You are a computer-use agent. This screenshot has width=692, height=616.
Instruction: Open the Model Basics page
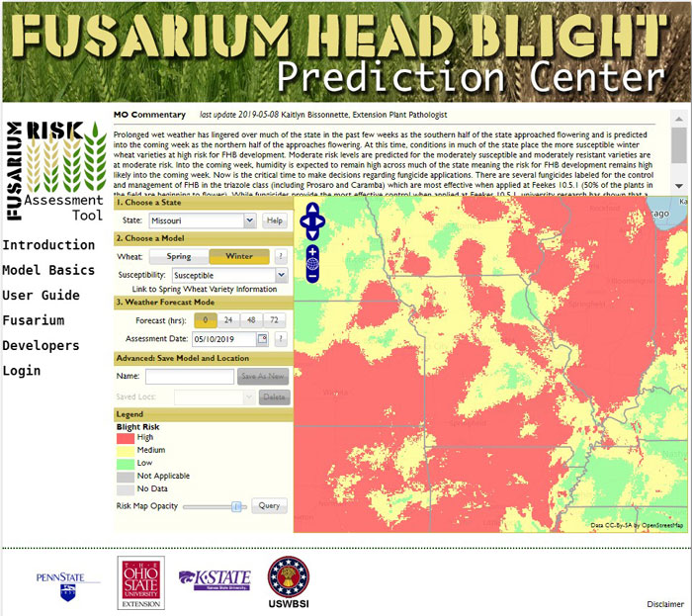coord(48,270)
